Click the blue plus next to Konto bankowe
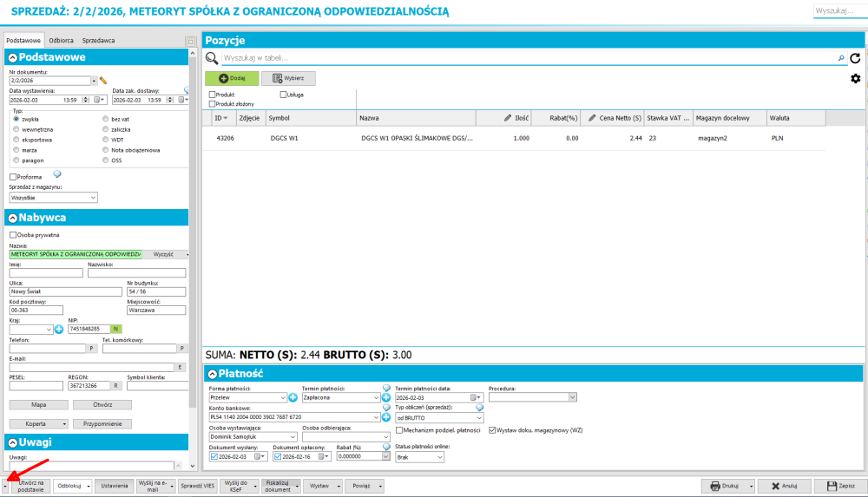Screen dimensions: 868x497 (385, 417)
